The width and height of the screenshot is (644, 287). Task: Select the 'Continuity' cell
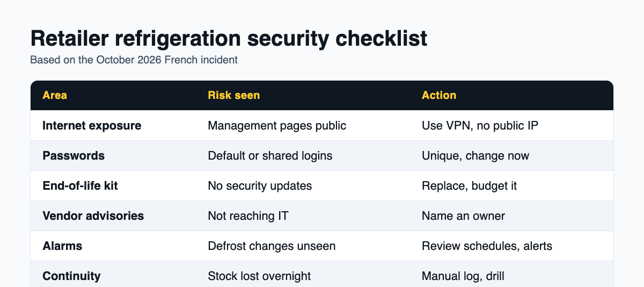[113, 274]
